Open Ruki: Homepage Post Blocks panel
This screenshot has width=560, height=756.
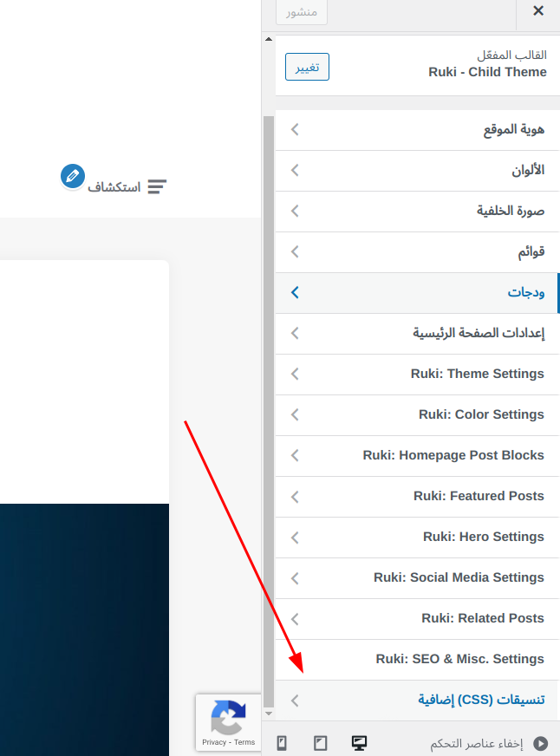coord(417,456)
